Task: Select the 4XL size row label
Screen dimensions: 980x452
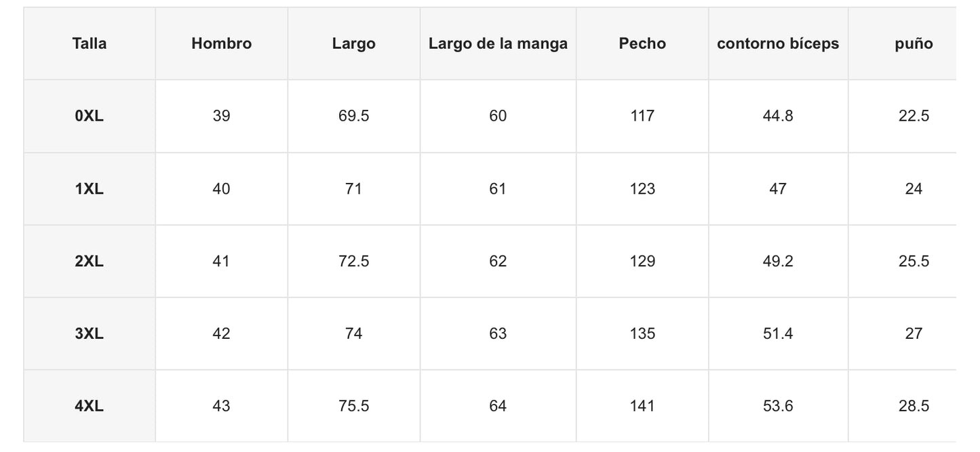Action: click(90, 406)
